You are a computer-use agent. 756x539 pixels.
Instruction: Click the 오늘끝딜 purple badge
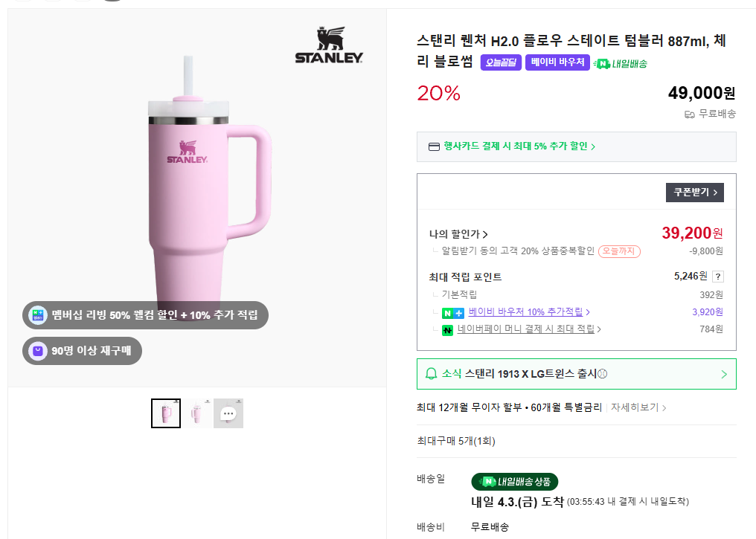pyautogui.click(x=501, y=63)
